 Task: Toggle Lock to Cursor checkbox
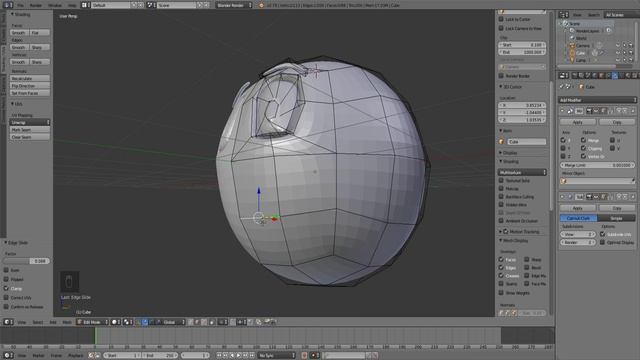click(x=501, y=19)
